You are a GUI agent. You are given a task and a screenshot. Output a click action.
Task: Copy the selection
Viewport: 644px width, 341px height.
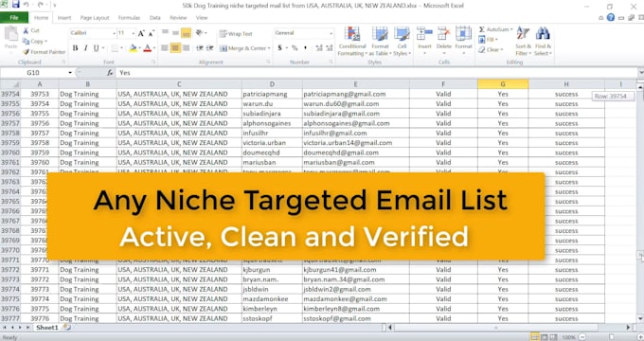click(34, 41)
